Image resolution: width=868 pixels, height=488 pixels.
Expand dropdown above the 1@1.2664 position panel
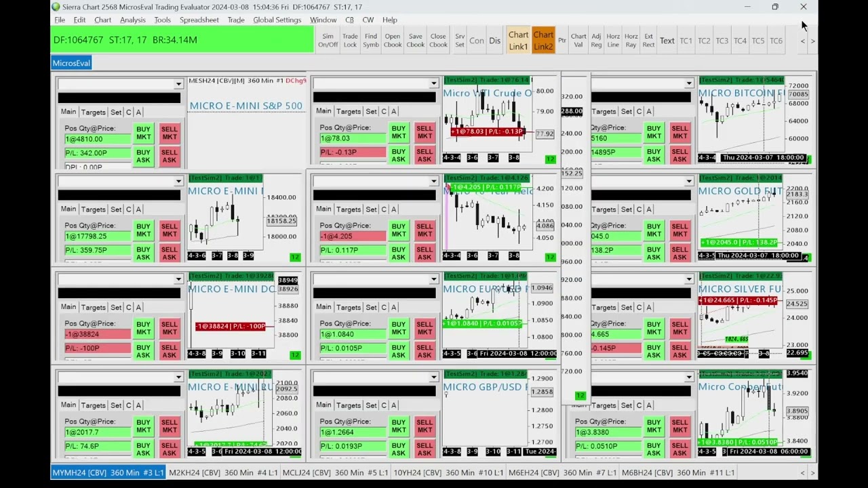(433, 378)
